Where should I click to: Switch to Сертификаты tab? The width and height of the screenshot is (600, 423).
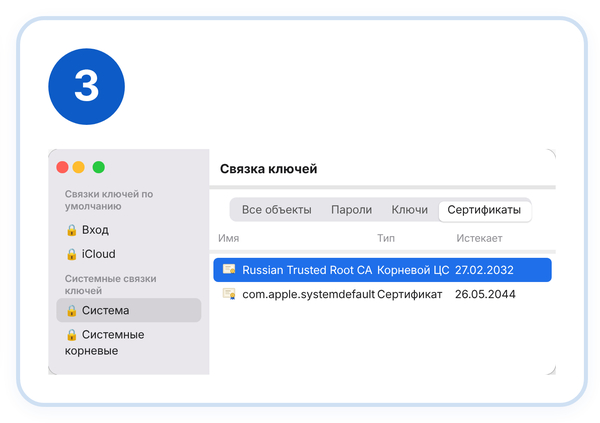[x=484, y=210]
